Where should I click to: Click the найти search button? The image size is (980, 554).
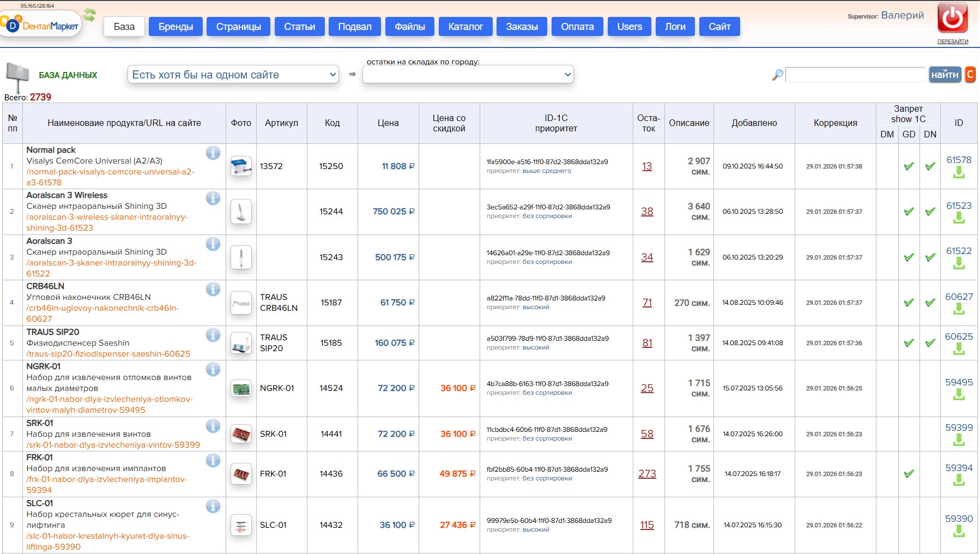945,75
